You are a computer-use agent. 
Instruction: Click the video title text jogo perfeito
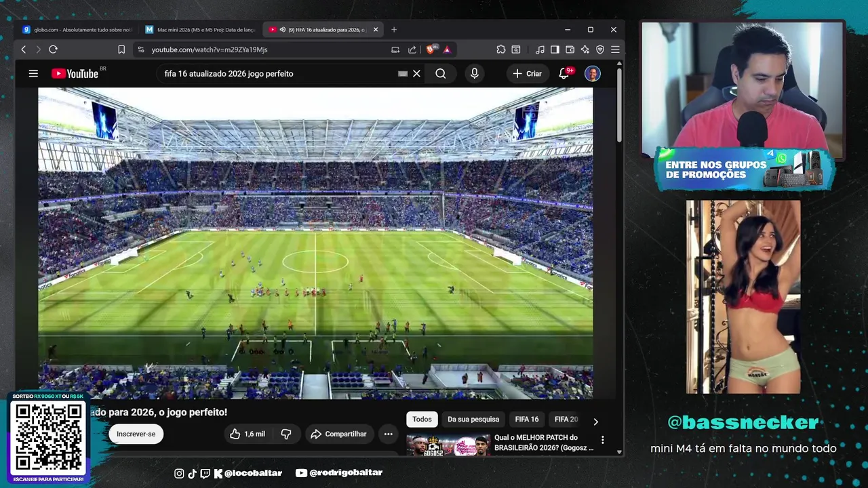pos(195,412)
